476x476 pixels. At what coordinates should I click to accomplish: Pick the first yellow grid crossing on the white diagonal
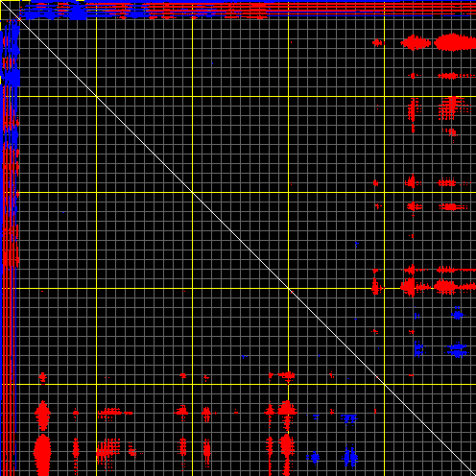[96, 96]
